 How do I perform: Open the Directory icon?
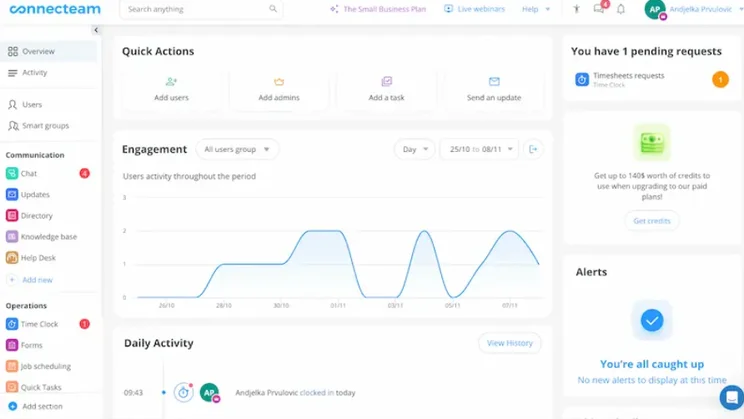click(12, 215)
